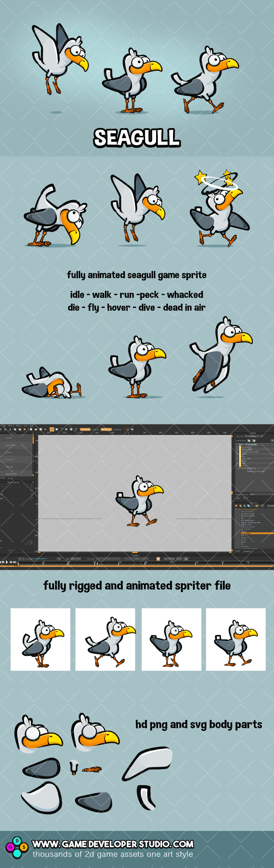The image size is (274, 868).
Task: Expand the first folder in the Palette tree
Action: pos(237,447)
